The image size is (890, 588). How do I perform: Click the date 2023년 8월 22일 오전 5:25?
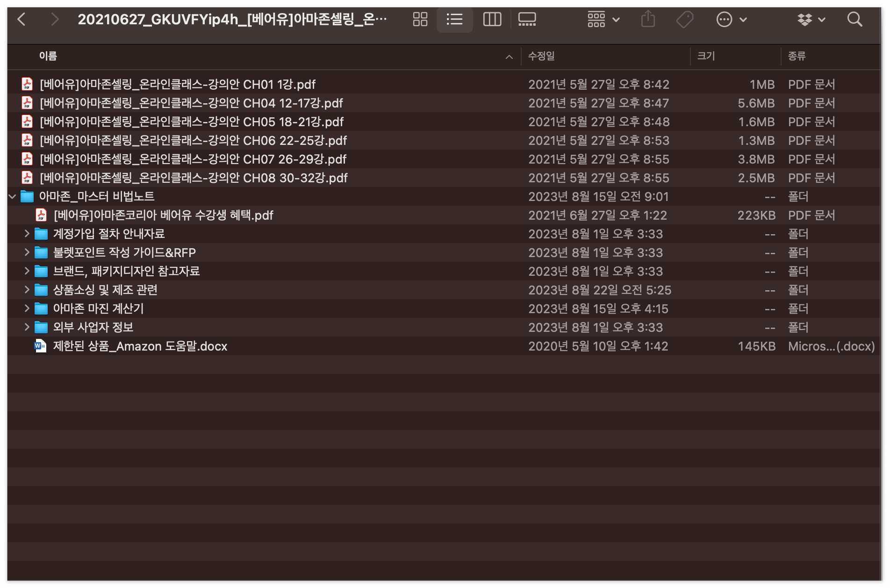600,290
